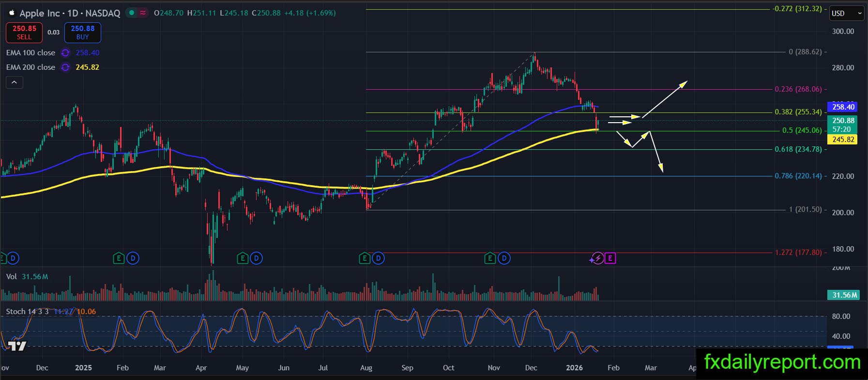
Task: Click the 0.5 (245.06) Fibonacci label
Action: coord(802,130)
